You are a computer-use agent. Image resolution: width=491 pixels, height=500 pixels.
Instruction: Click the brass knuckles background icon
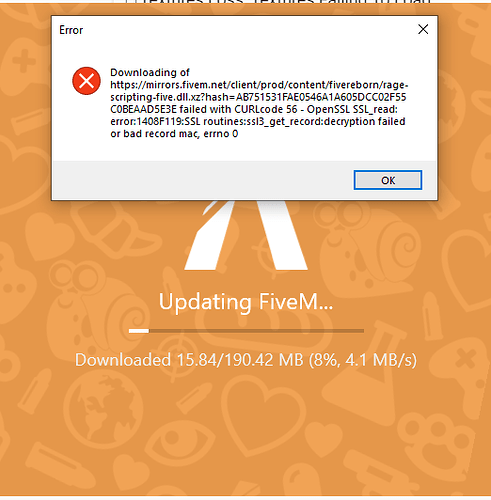coord(434,434)
